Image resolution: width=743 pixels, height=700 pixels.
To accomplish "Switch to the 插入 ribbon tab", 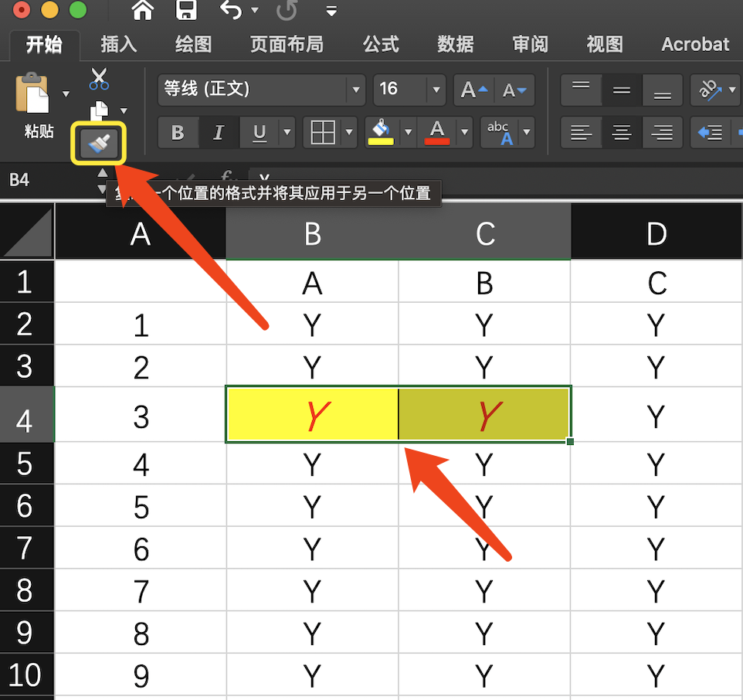I will pos(118,44).
